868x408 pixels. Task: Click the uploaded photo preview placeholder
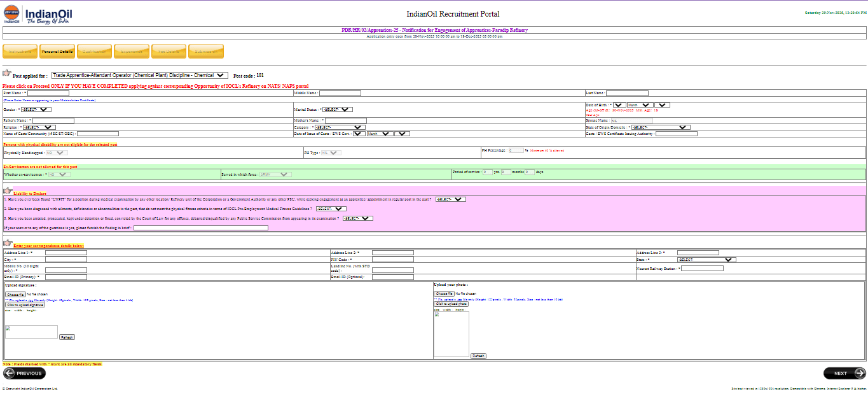(451, 334)
